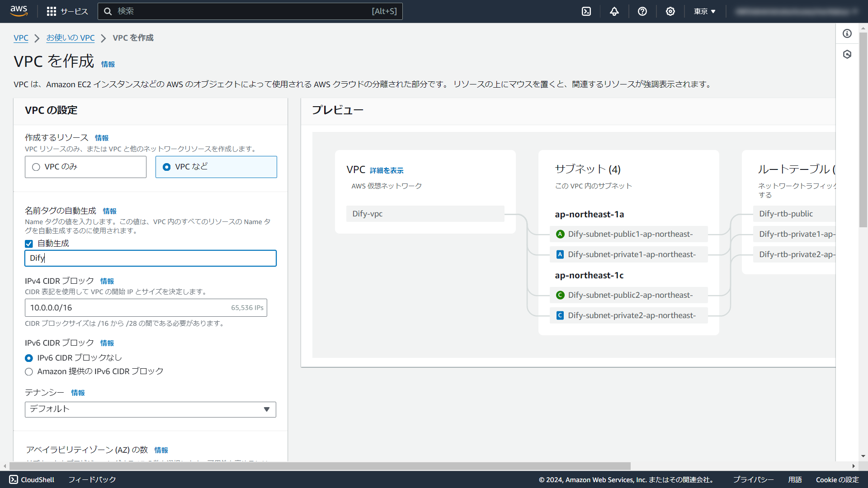Viewport: 868px width, 488px height.
Task: Click the VPC breadcrumb link
Action: pos(21,38)
